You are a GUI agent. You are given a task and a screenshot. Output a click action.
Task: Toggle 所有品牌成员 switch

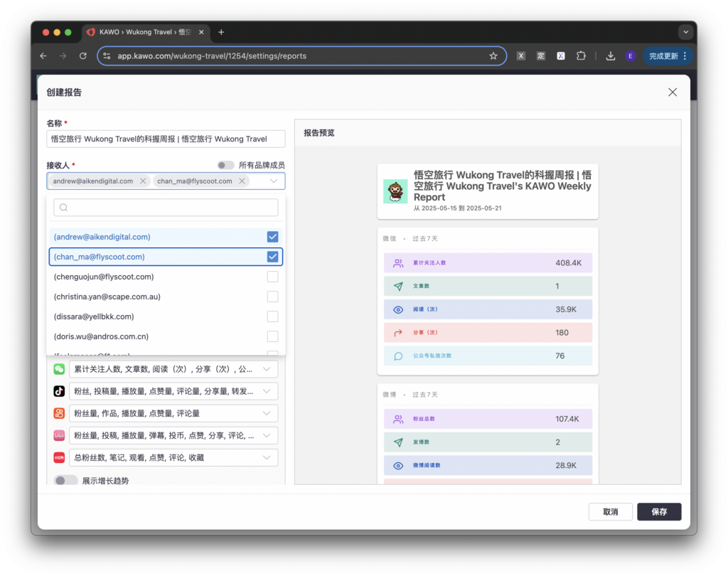[225, 165]
